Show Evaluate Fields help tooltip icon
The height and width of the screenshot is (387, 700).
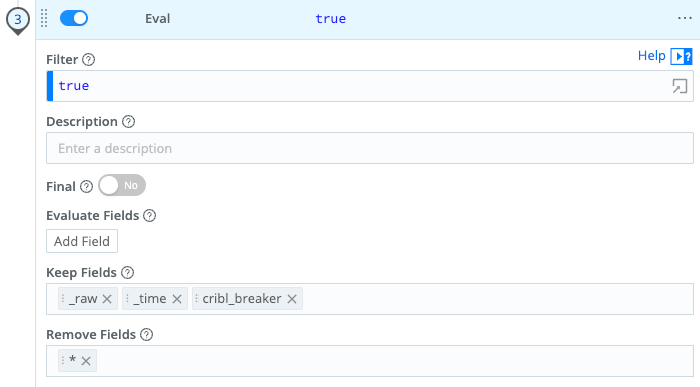(x=150, y=216)
